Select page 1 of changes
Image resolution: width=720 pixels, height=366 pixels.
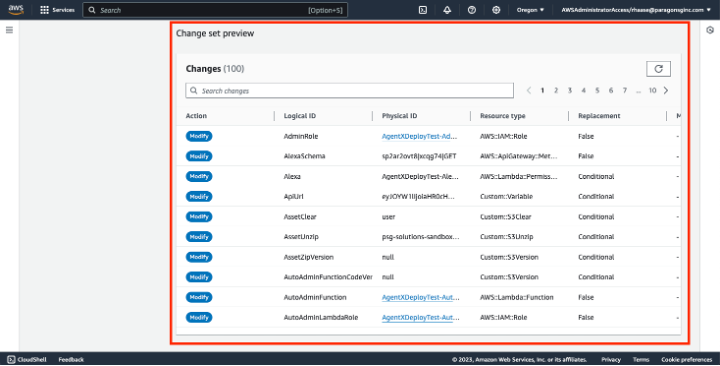(542, 90)
